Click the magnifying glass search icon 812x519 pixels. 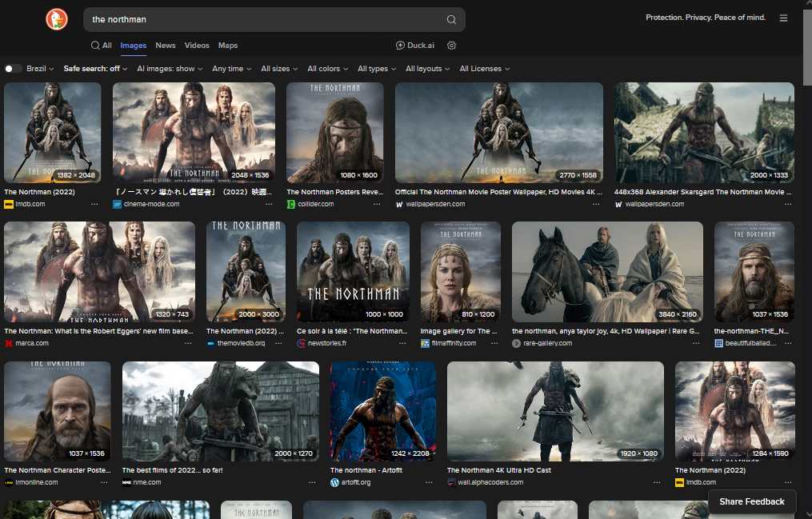coord(451,19)
